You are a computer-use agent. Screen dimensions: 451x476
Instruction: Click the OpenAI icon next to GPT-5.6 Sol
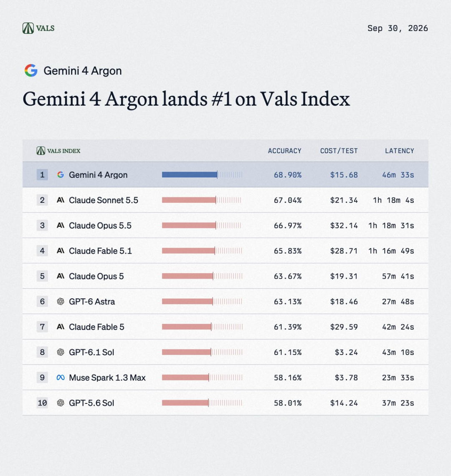(61, 403)
